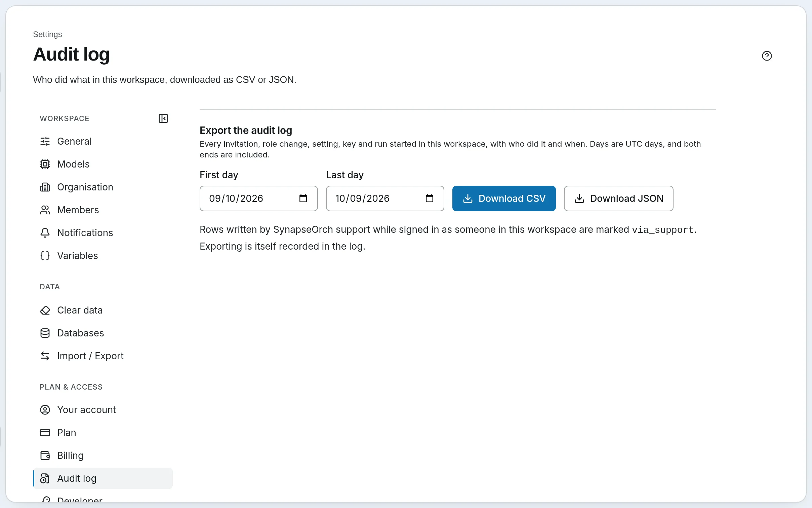Select Variables in the sidebar
The width and height of the screenshot is (812, 508).
(103, 256)
